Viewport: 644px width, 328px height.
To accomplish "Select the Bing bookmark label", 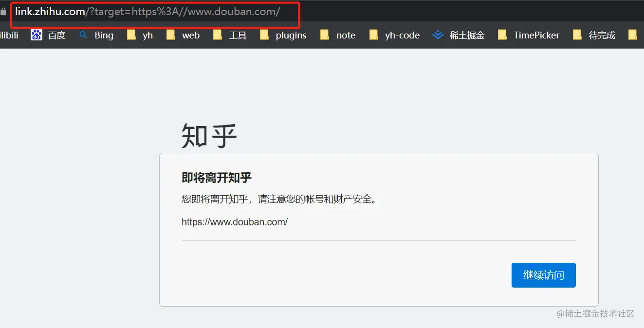I will (x=104, y=35).
